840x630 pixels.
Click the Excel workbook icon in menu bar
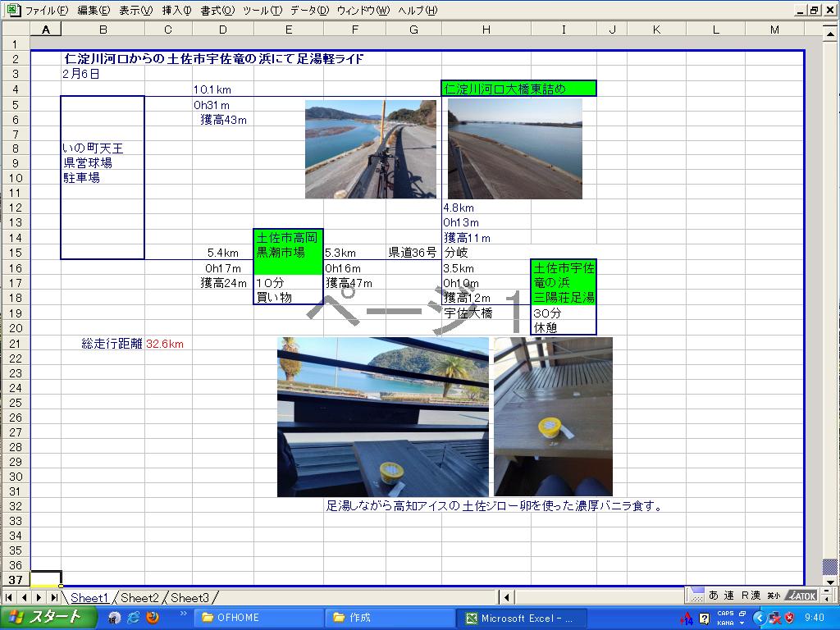click(12, 11)
